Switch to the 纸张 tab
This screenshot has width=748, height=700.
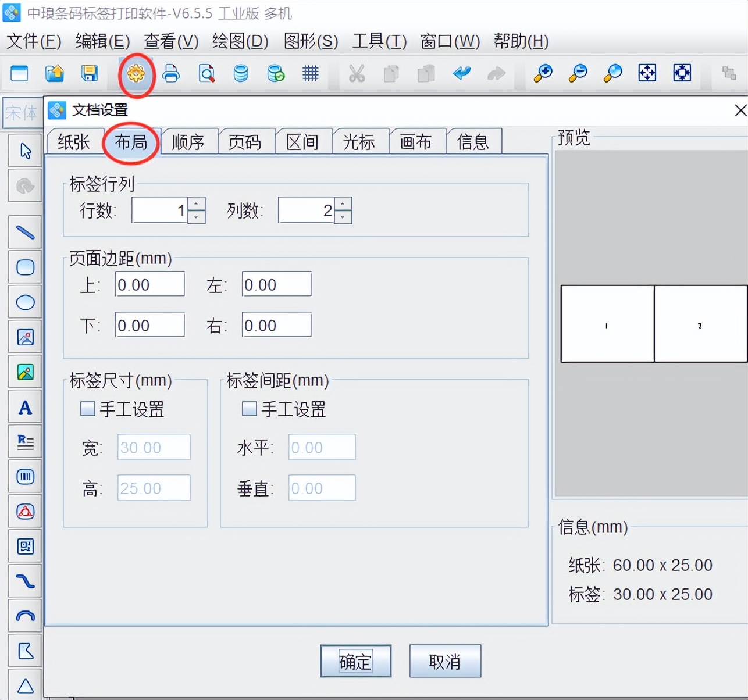pos(73,141)
